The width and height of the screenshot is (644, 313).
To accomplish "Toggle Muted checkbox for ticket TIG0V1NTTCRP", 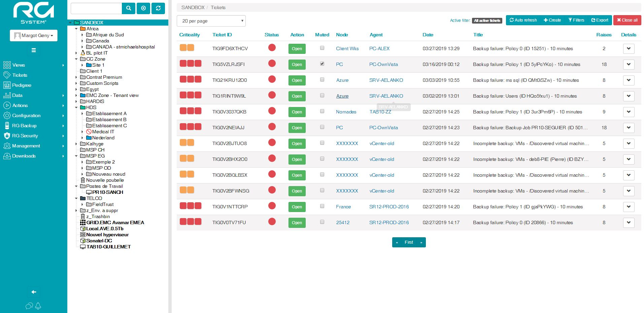I will [322, 206].
